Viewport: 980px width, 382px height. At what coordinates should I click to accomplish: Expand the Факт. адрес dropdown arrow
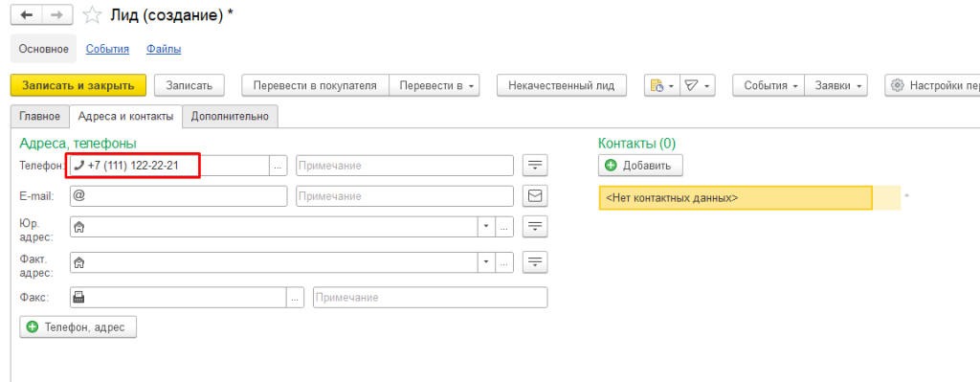[487, 262]
